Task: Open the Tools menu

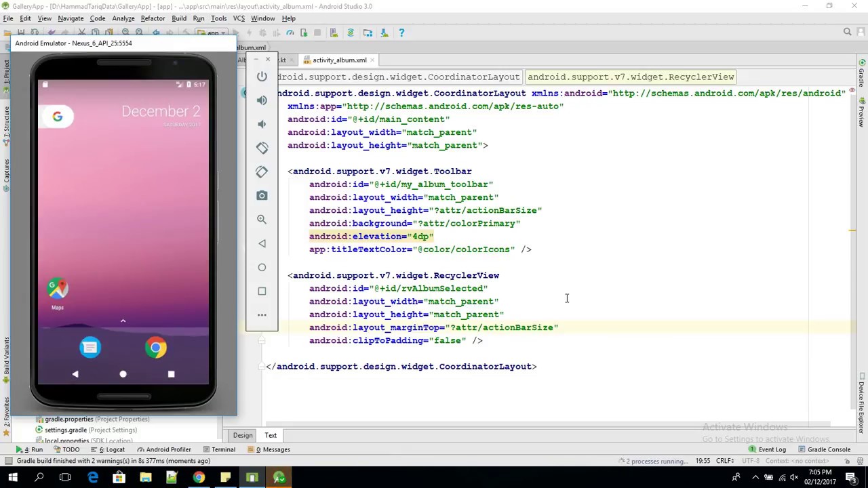Action: click(218, 18)
